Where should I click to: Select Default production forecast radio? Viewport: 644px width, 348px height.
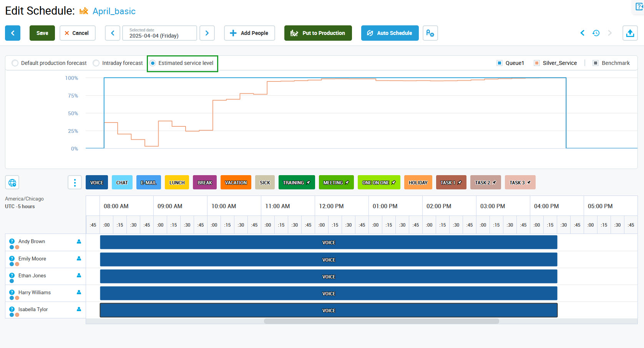click(15, 63)
